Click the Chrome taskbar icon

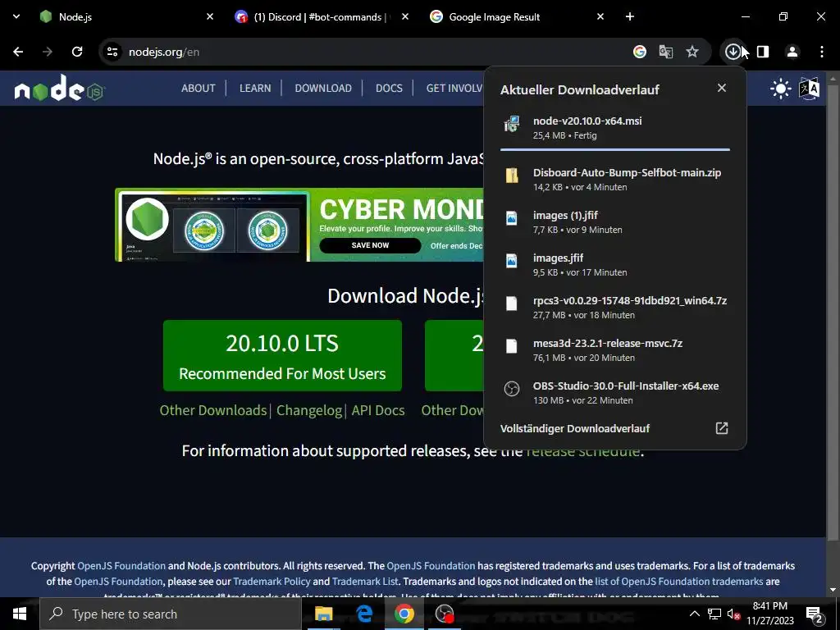pos(404,614)
